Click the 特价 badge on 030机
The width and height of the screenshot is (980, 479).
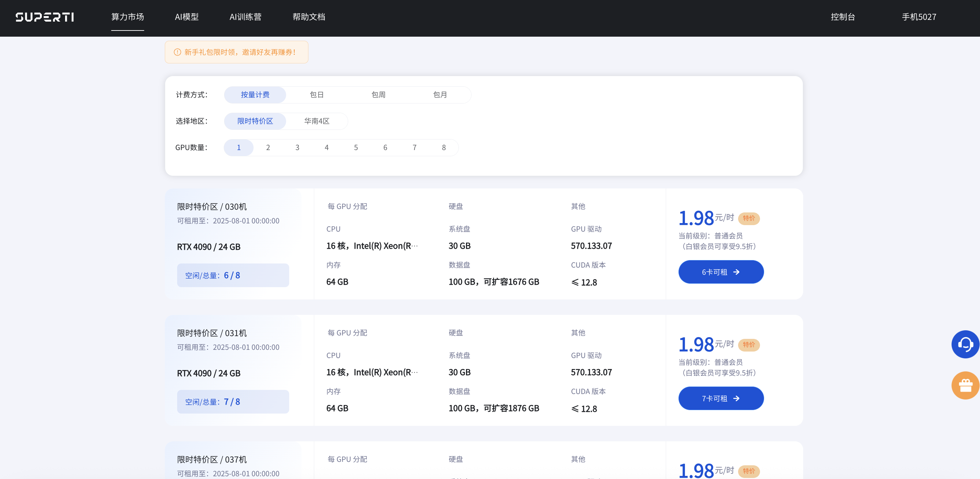click(x=748, y=218)
